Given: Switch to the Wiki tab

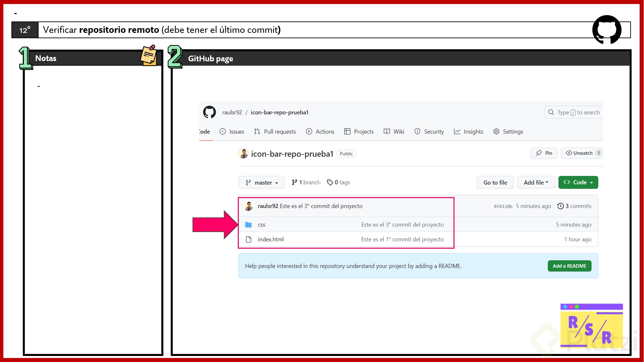Looking at the screenshot, I should tap(394, 131).
